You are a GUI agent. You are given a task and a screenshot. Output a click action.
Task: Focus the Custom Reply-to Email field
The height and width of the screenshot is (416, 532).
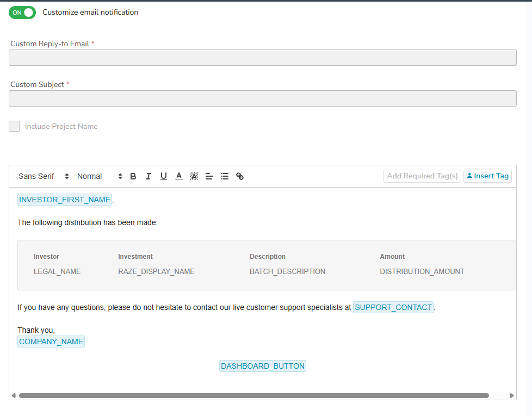pos(263,58)
